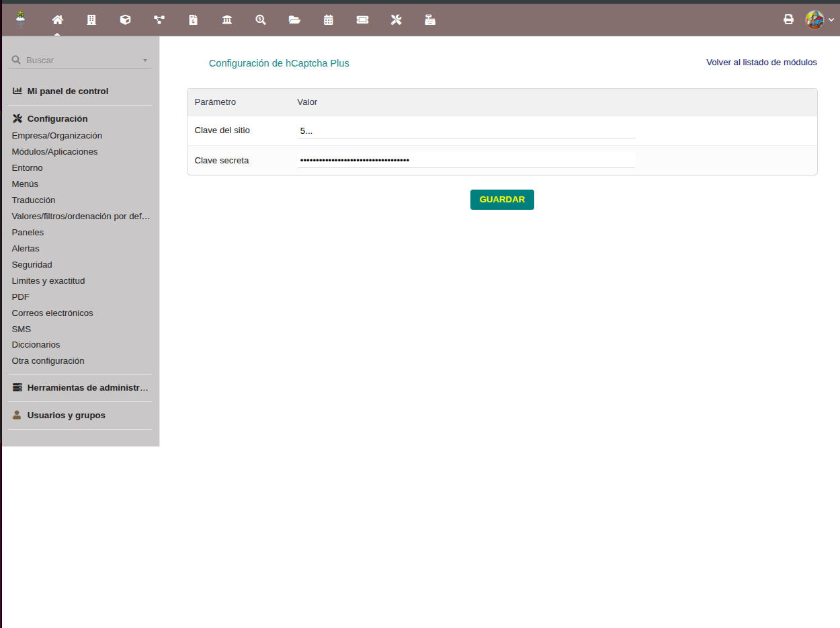Screen dimensions: 840x628
Task: Open Herramientas de administración menu
Action: [88, 388]
